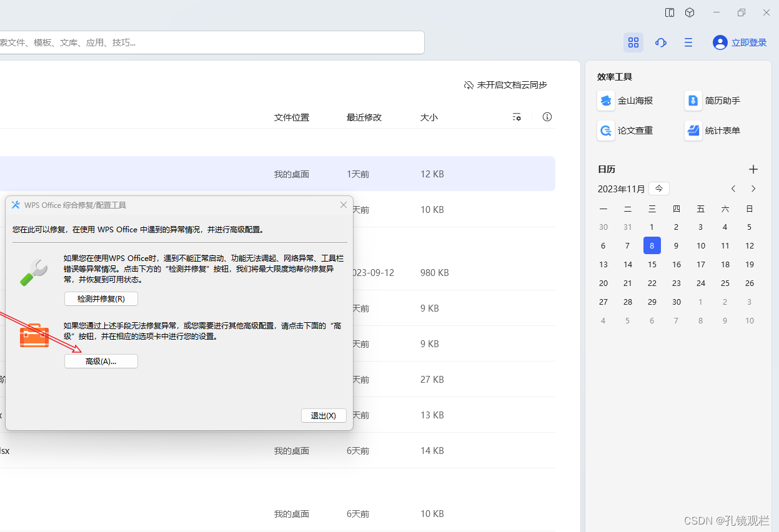Click the 今 today button in calendar

(659, 189)
